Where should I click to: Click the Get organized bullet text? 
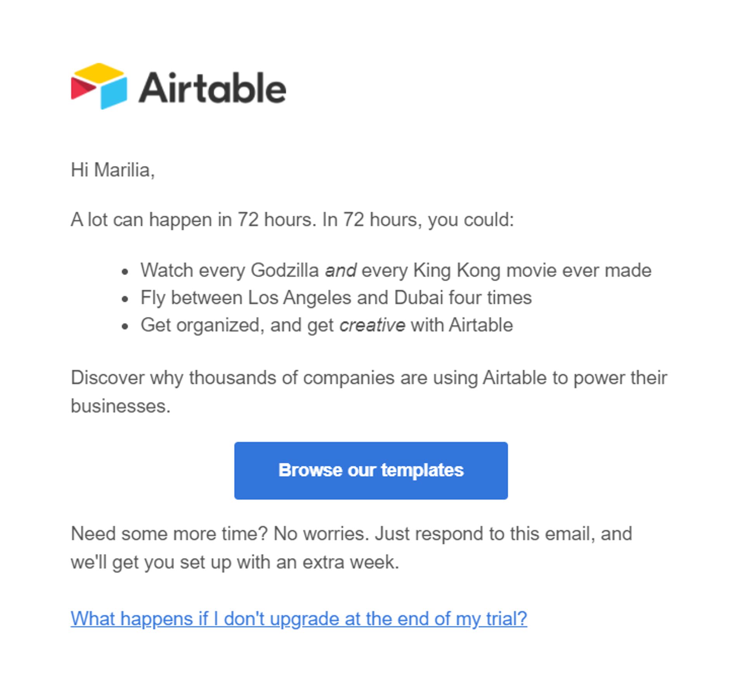(327, 325)
